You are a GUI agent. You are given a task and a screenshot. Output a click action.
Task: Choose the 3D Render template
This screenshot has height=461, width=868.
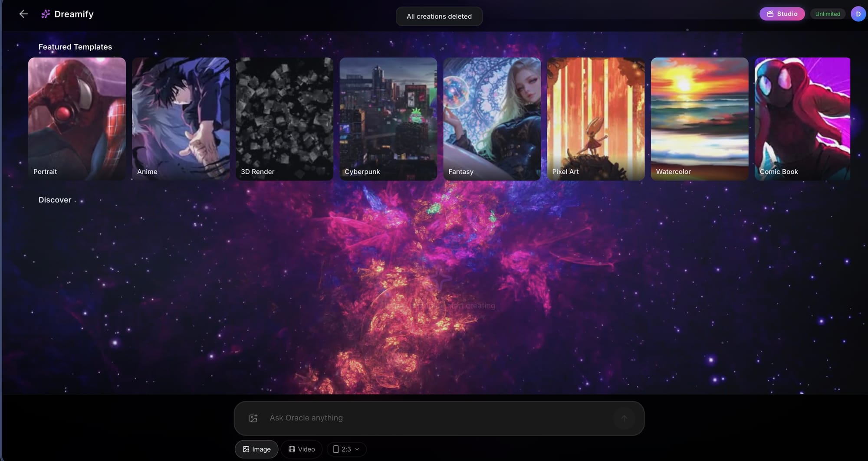pyautogui.click(x=284, y=119)
